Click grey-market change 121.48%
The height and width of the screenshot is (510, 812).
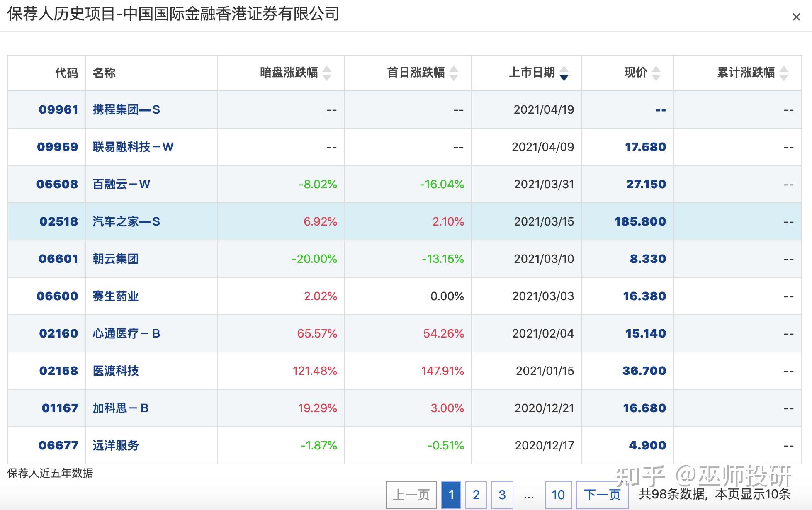click(315, 371)
